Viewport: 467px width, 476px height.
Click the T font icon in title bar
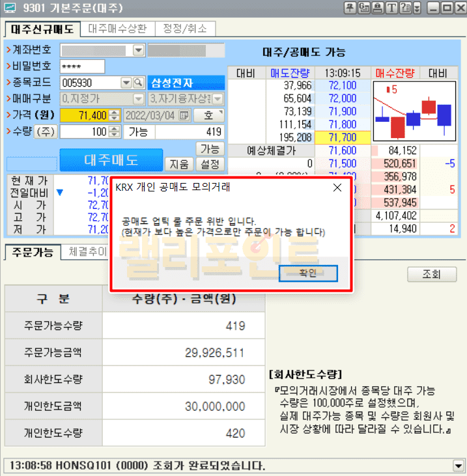[x=391, y=8]
